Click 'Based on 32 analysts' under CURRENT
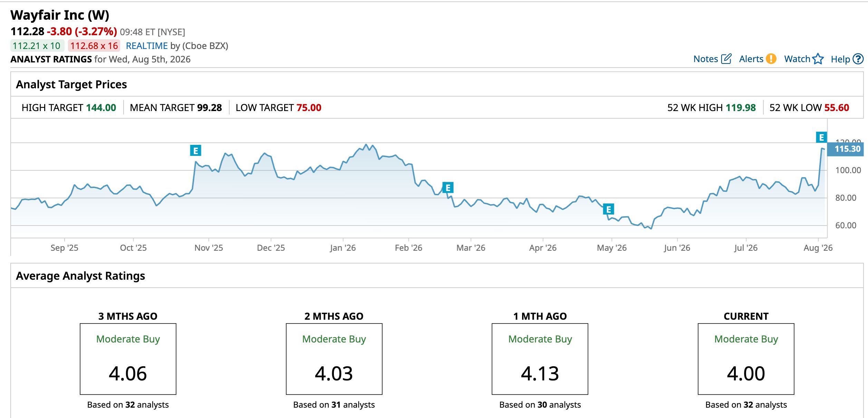Image resolution: width=868 pixels, height=418 pixels. click(x=746, y=405)
